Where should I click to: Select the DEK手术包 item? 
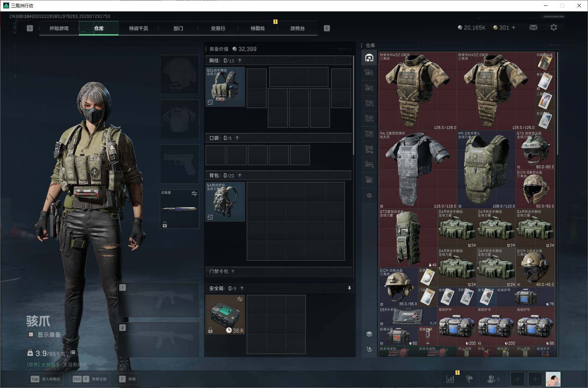tap(408, 317)
